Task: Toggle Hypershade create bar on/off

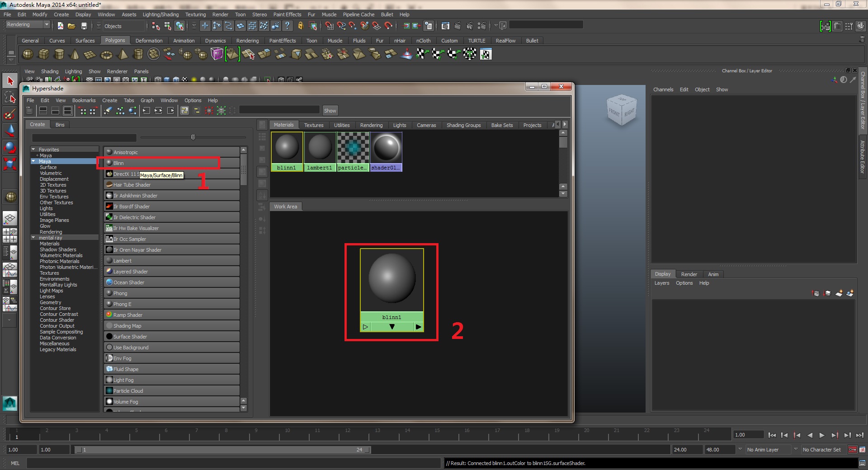Action: pos(29,110)
